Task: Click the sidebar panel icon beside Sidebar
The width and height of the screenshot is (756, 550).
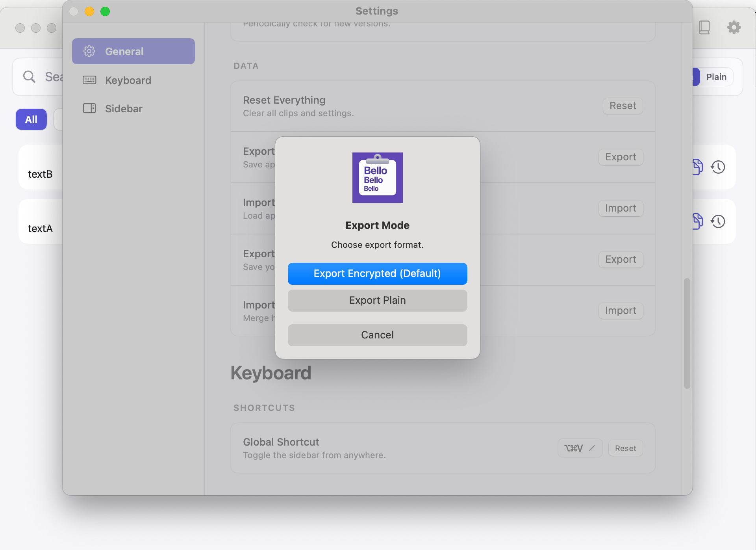Action: point(89,108)
